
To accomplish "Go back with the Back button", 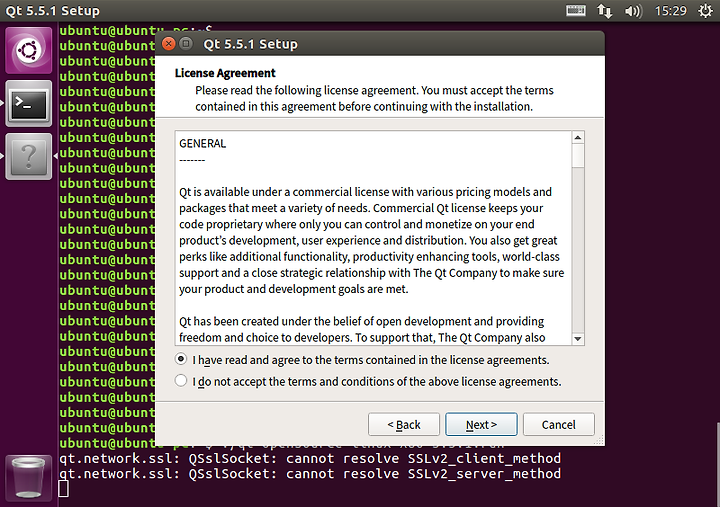I will (404, 424).
